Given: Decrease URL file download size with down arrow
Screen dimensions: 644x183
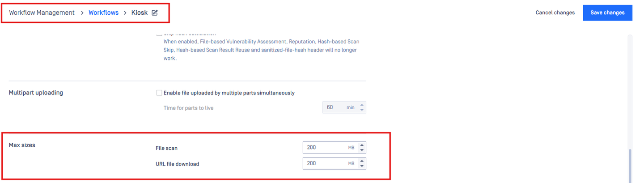Looking at the screenshot, I should pyautogui.click(x=361, y=166).
